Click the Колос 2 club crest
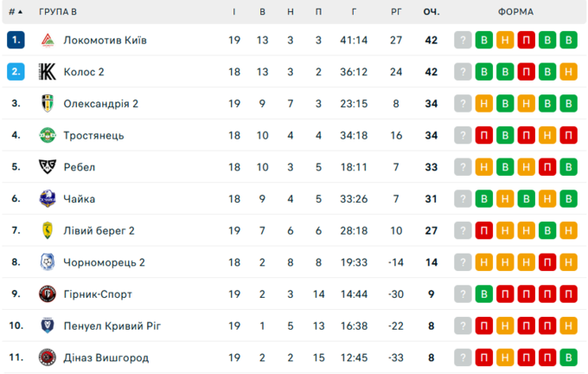The image size is (588, 374). (x=48, y=72)
